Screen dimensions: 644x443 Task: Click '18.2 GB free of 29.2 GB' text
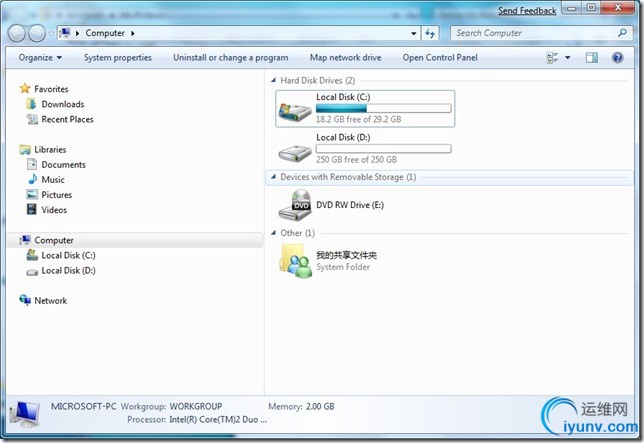(x=359, y=119)
